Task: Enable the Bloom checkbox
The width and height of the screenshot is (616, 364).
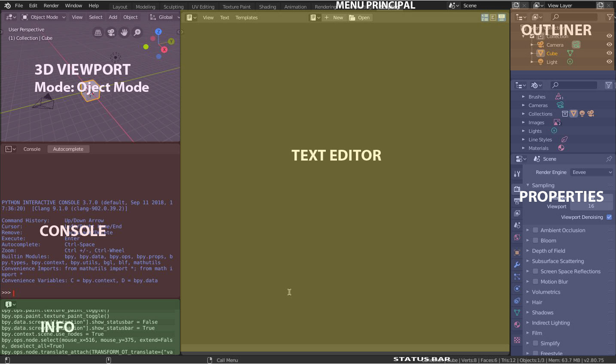Action: (535, 240)
